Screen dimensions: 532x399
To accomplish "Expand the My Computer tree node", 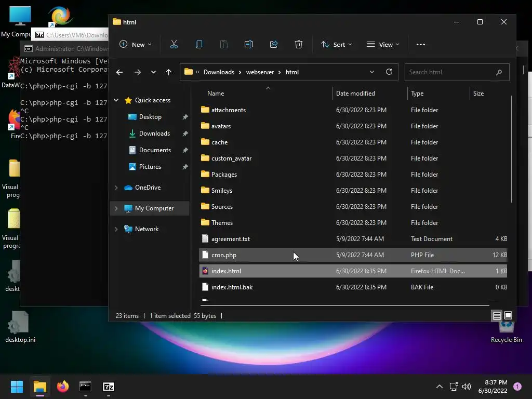I will coord(116,208).
